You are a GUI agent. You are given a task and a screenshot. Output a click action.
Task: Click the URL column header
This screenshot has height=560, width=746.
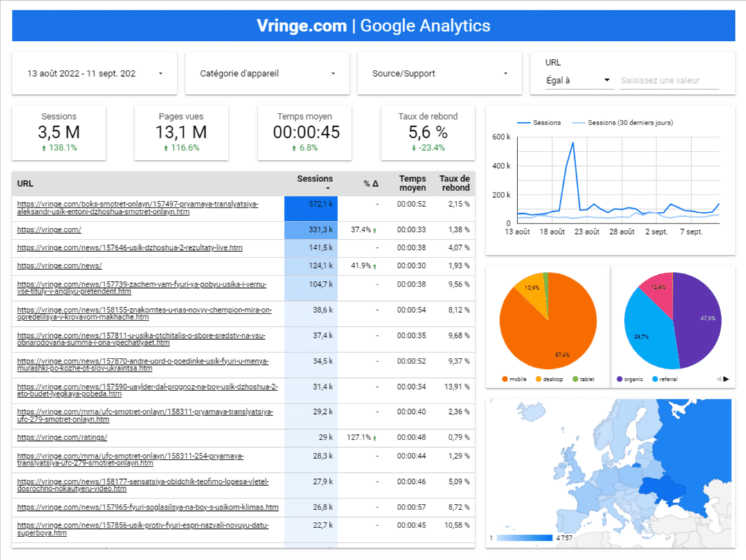tap(25, 183)
